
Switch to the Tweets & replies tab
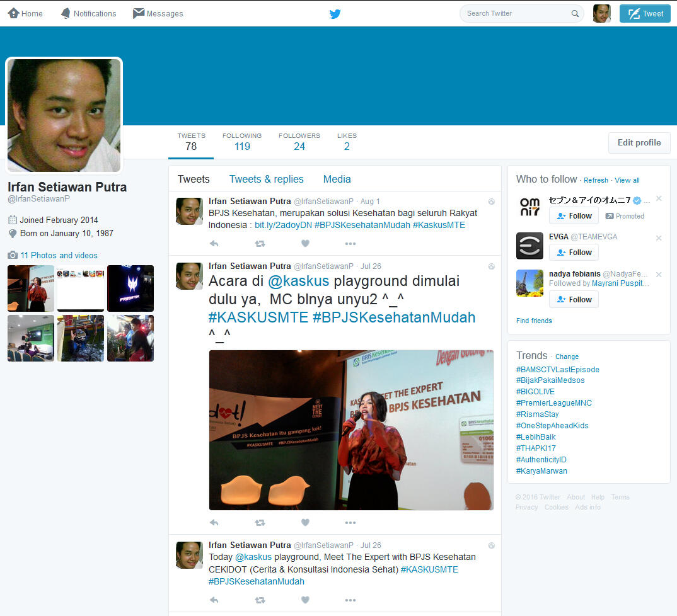(x=266, y=179)
